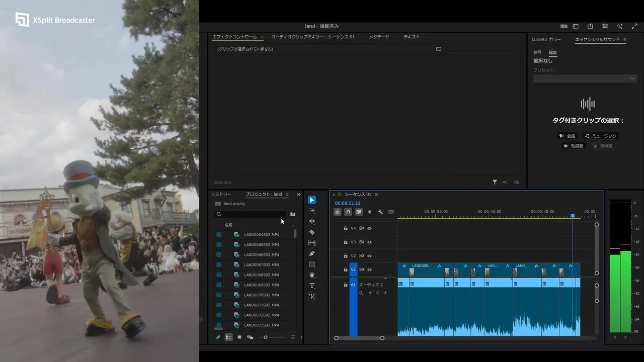
Task: Toggle insert and overwrite as nests
Action: (x=338, y=212)
